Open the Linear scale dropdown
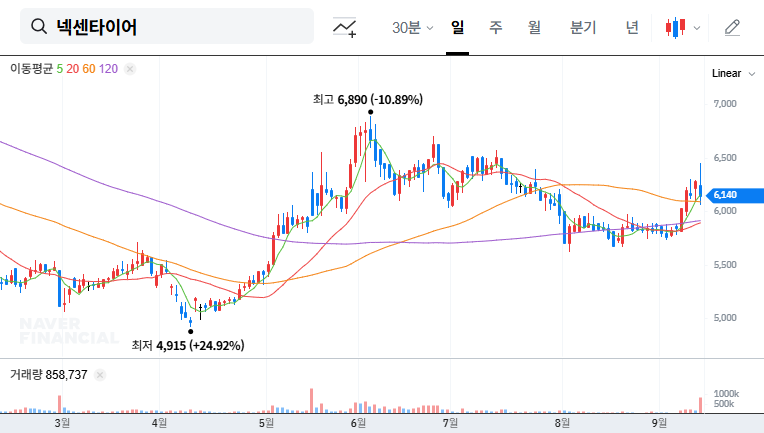This screenshot has height=433, width=764. pyautogui.click(x=733, y=74)
